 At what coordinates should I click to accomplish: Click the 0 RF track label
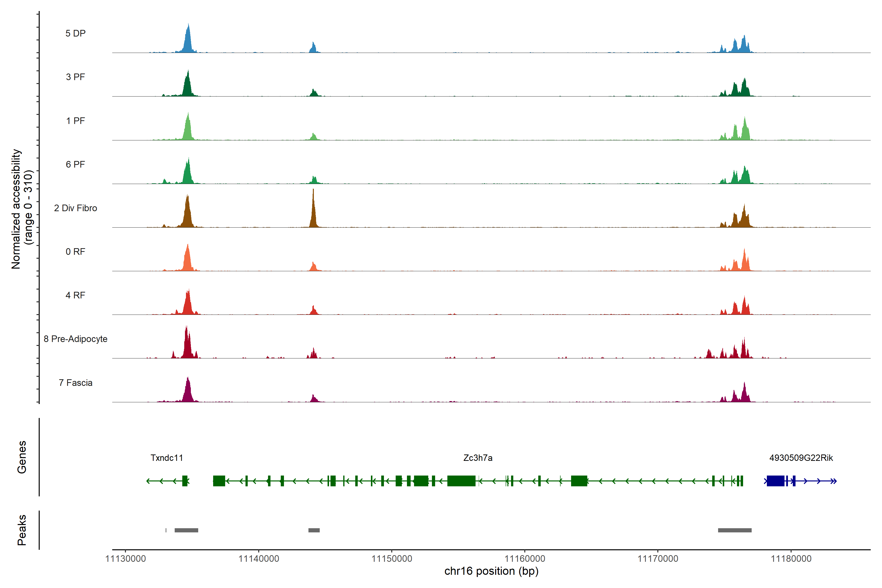point(75,252)
